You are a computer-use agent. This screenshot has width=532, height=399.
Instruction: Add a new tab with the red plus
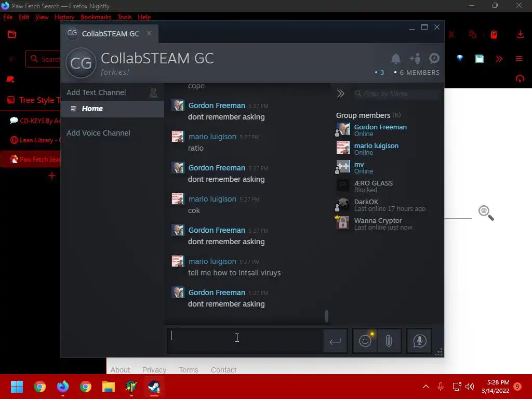51,176
